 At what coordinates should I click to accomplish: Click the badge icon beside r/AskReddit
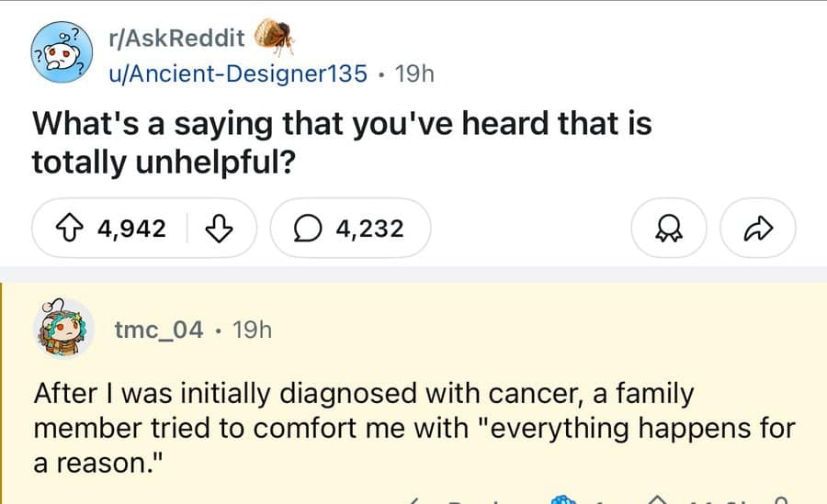coord(274,37)
